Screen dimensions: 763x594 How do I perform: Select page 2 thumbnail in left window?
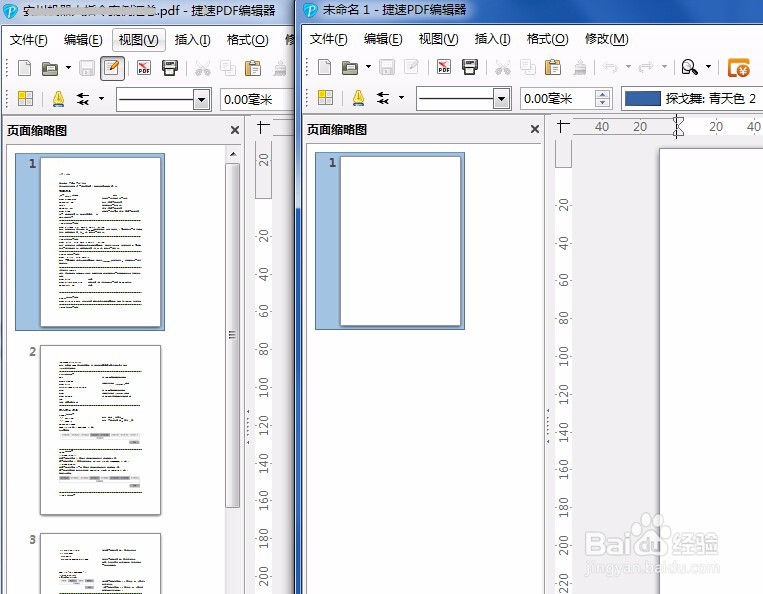point(100,430)
